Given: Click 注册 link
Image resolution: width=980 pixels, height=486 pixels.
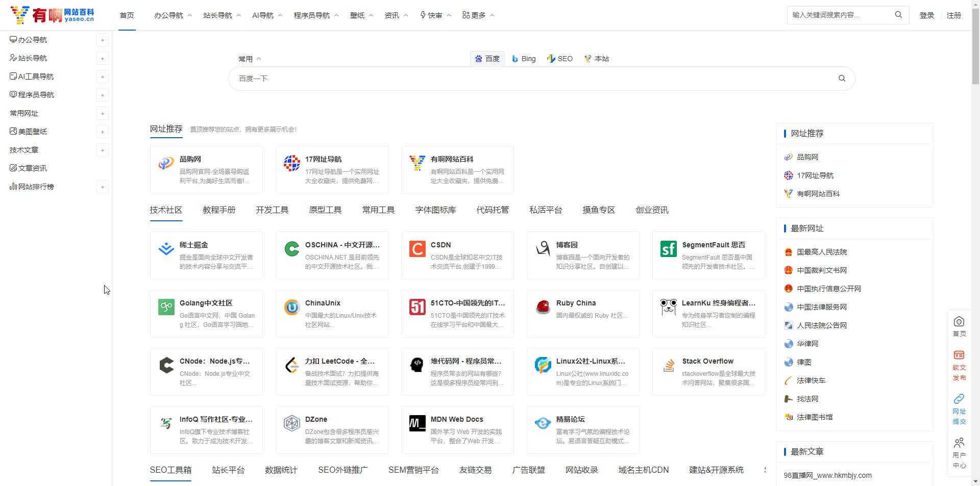Looking at the screenshot, I should (x=954, y=15).
